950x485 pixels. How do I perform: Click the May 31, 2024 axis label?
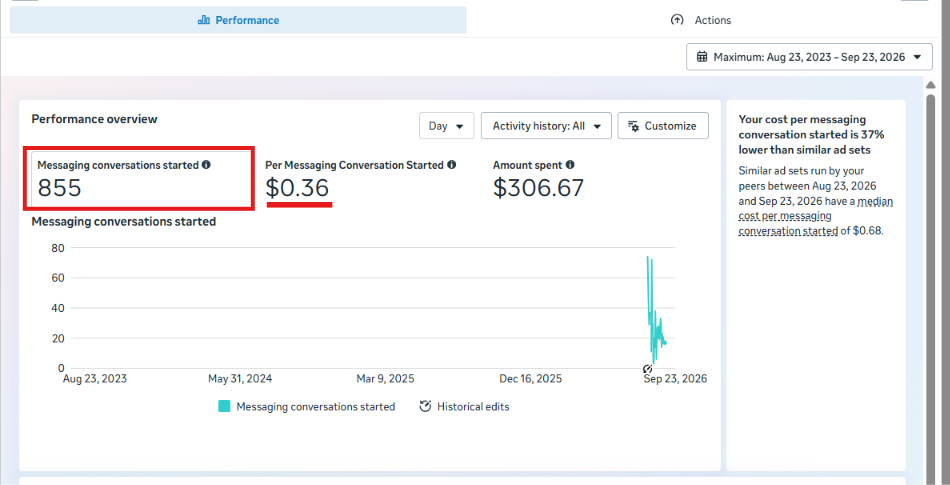[x=240, y=379]
